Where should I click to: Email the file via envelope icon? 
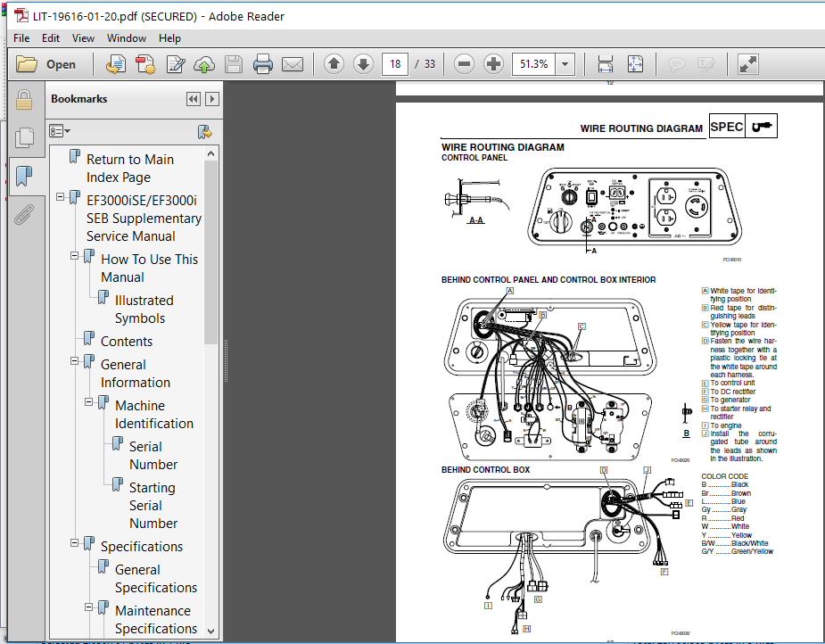pos(293,64)
